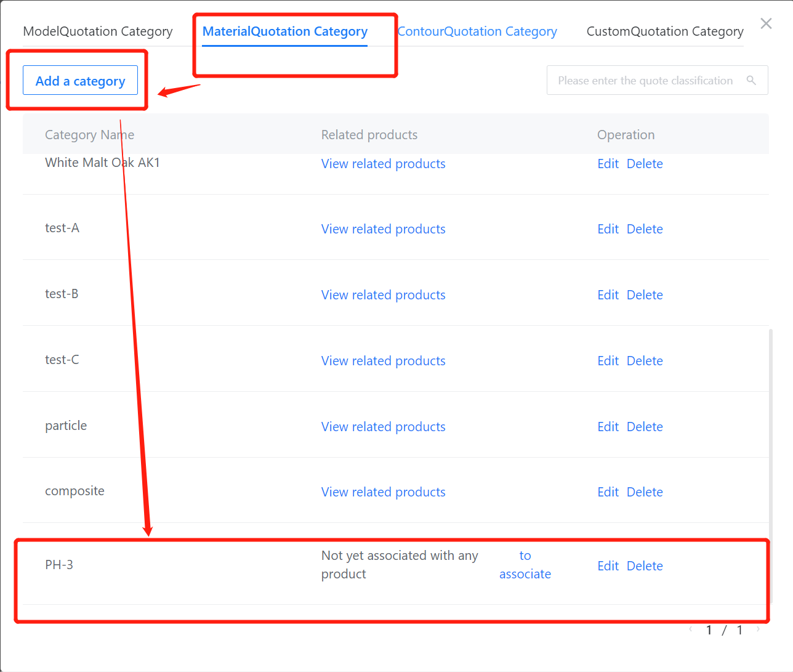View related products for White Malt Oak AK1
The width and height of the screenshot is (793, 672).
click(x=383, y=164)
